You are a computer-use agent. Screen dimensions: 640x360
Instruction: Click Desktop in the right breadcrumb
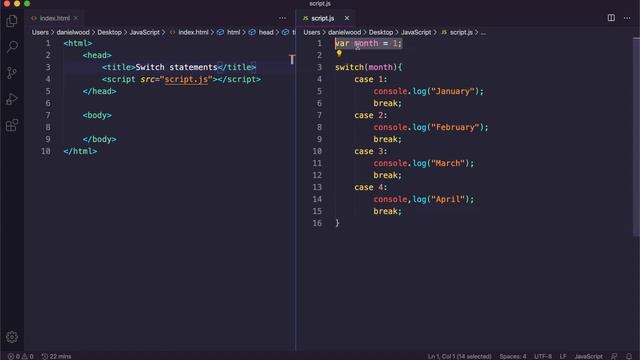[x=380, y=32]
